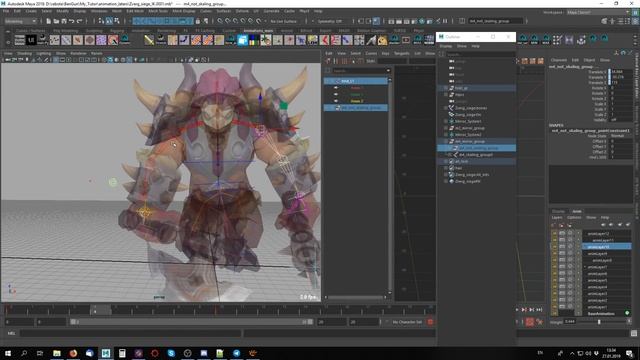
Task: Expand Zoeng_siege:bones node in Outliner
Action: pos(446,108)
